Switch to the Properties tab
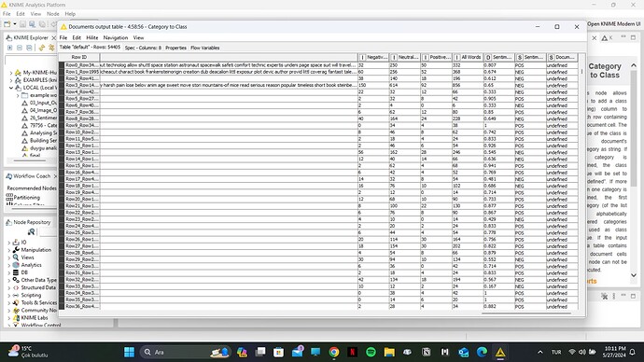The image size is (644, 362). point(175,48)
